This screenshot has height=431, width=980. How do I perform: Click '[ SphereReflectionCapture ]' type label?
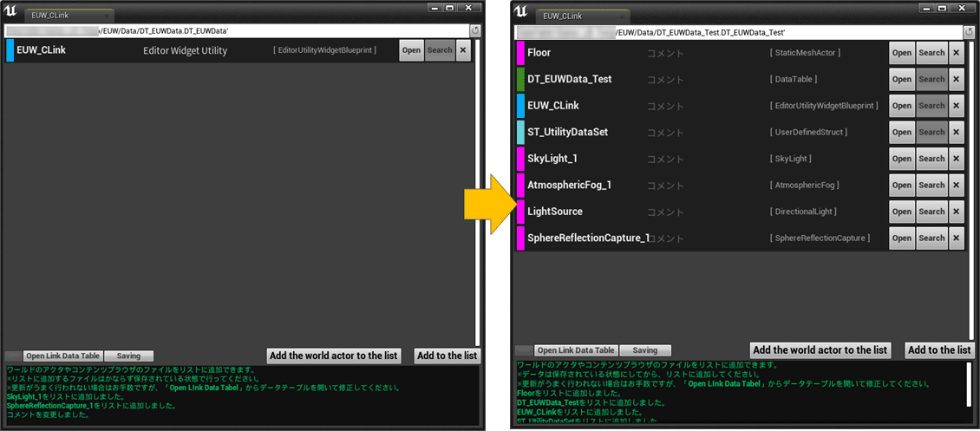(820, 238)
